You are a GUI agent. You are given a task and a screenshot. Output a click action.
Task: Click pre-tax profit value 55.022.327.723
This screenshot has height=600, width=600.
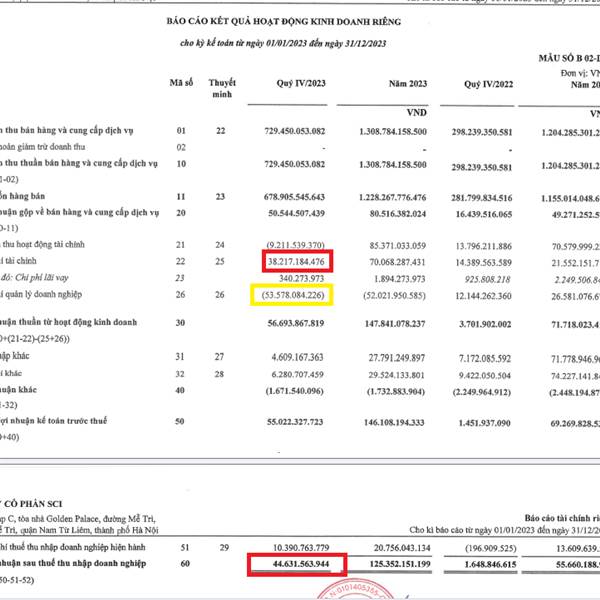point(295,422)
